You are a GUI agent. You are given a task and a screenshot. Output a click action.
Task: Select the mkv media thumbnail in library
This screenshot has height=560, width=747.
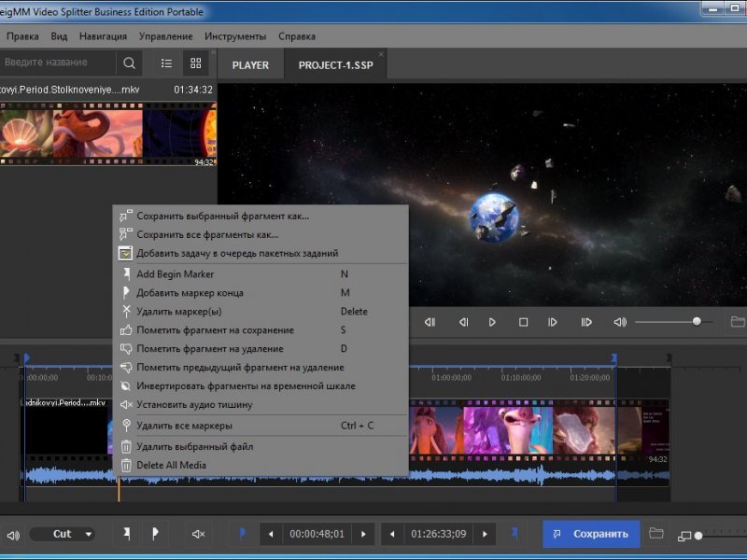pyautogui.click(x=108, y=134)
